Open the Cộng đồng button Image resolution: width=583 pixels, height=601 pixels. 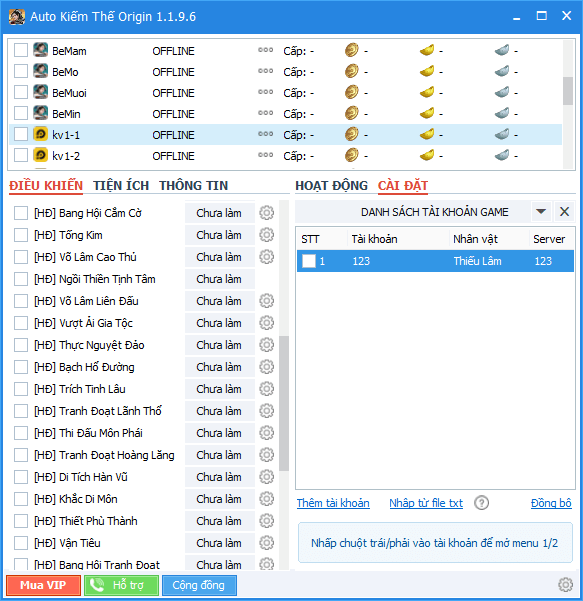pos(199,585)
